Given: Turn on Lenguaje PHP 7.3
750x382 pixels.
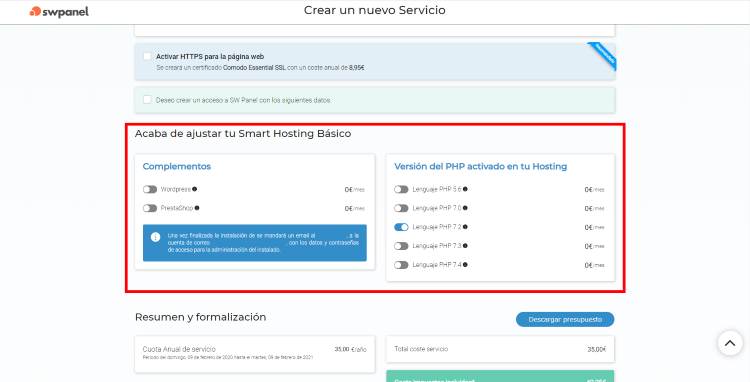Looking at the screenshot, I should [401, 246].
